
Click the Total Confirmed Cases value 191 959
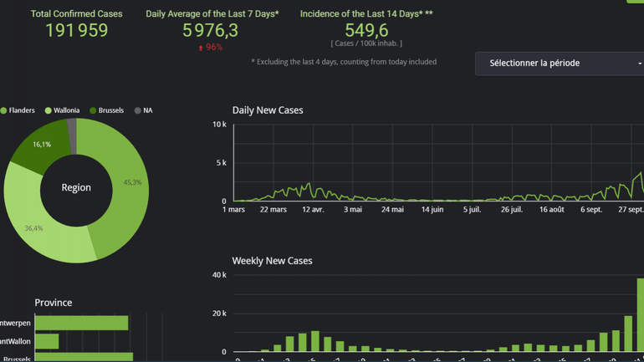(76, 31)
